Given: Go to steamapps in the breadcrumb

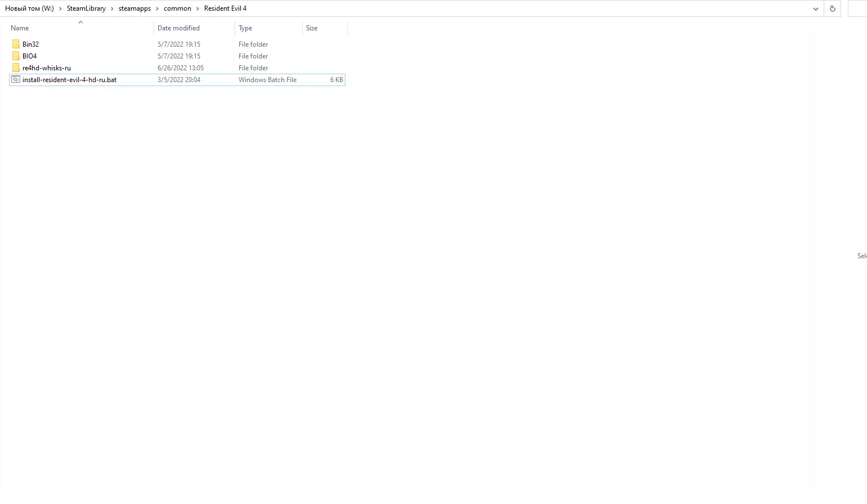Looking at the screenshot, I should click(134, 8).
